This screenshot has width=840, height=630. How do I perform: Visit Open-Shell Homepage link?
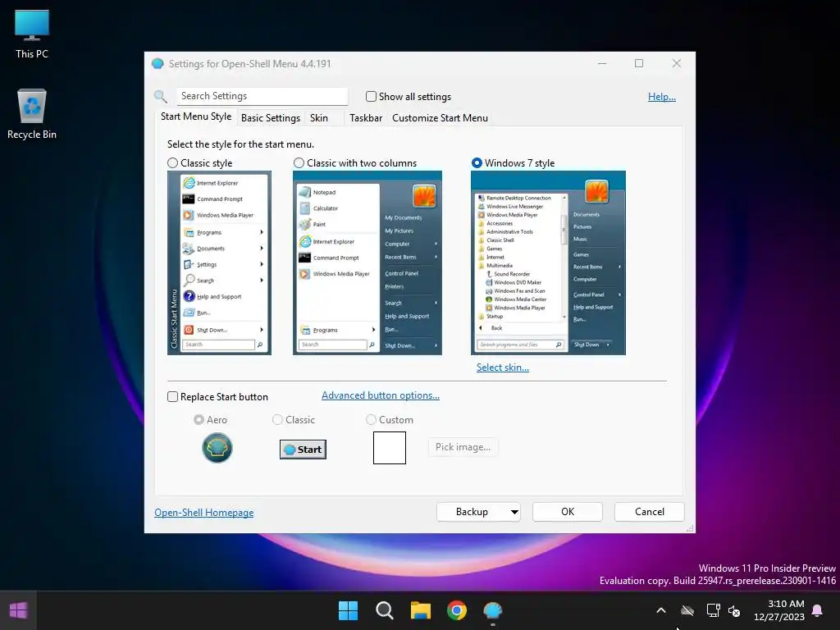point(204,513)
